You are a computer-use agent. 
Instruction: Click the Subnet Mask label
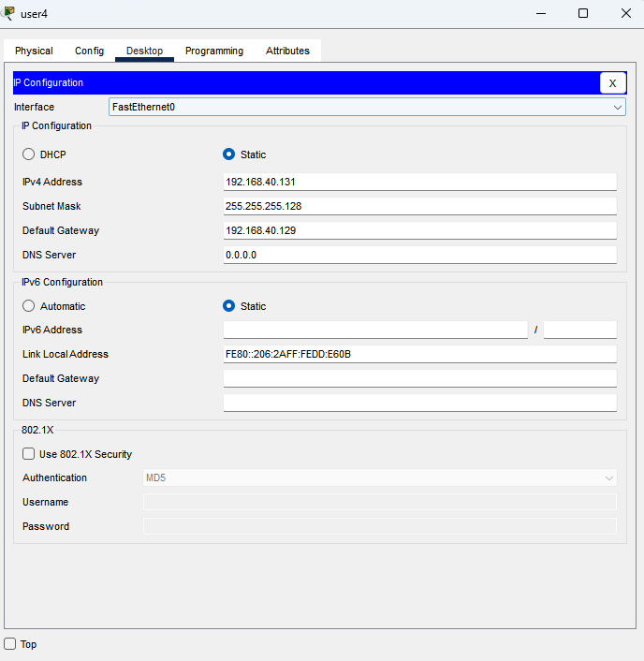tap(51, 206)
